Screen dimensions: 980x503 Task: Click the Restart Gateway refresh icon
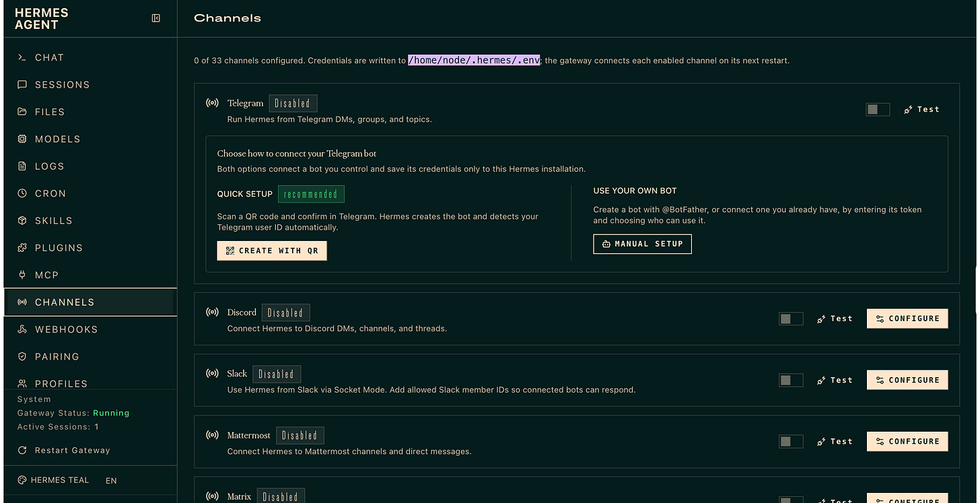pos(22,450)
